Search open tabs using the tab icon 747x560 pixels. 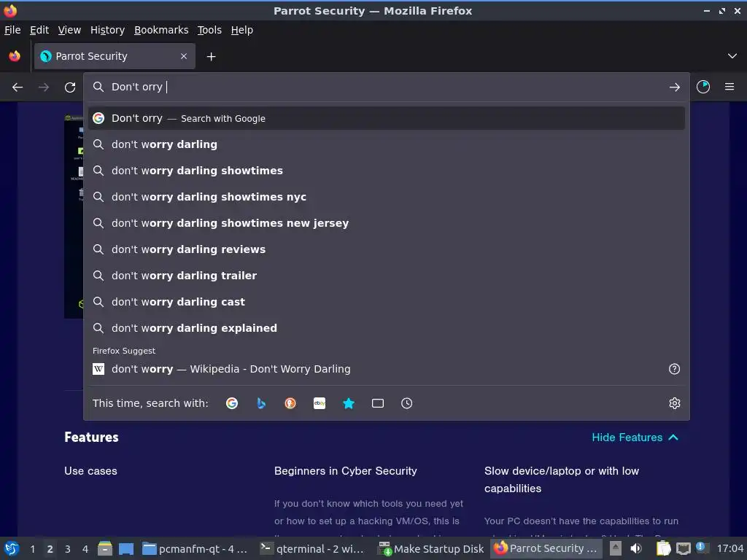[x=378, y=403]
